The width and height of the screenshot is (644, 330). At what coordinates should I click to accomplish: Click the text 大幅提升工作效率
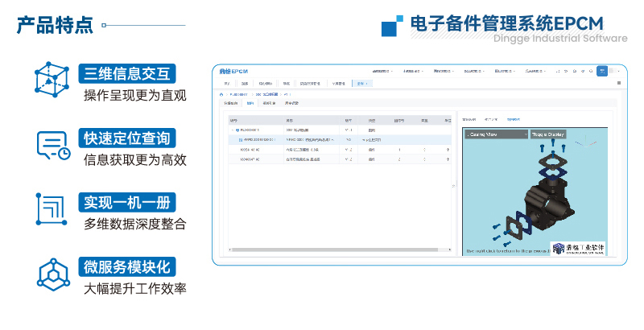[x=134, y=288]
